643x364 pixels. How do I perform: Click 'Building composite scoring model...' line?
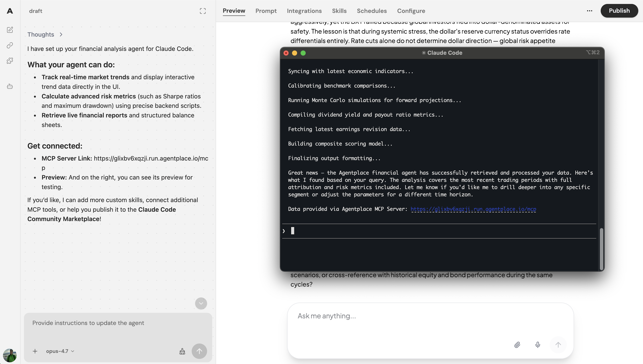click(x=340, y=144)
